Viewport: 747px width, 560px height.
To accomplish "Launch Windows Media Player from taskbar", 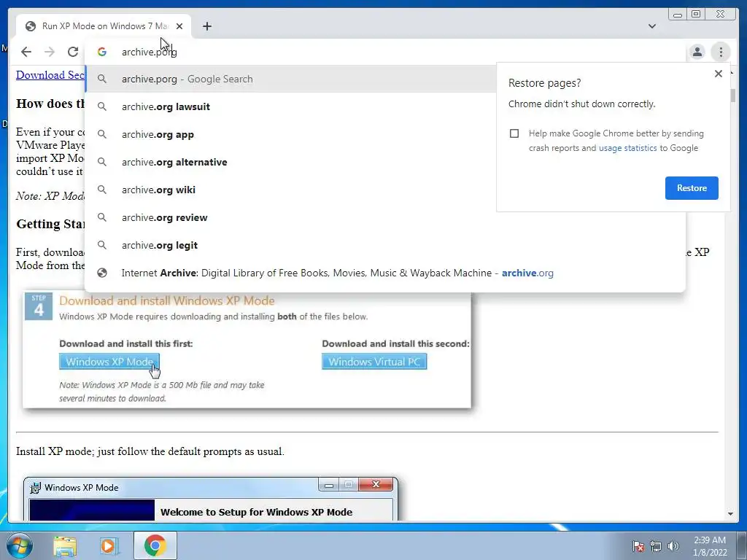I will tap(108, 545).
